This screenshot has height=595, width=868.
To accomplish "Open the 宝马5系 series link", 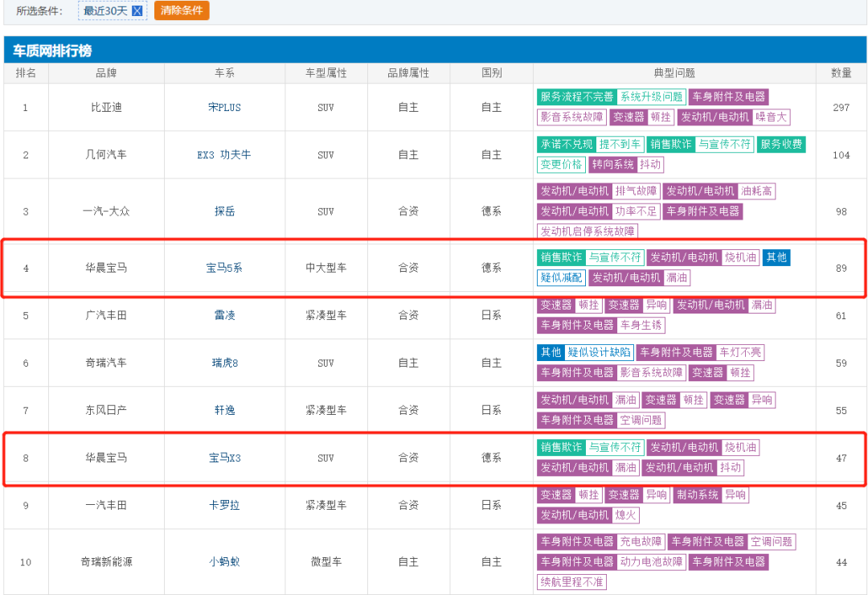I will click(x=224, y=268).
